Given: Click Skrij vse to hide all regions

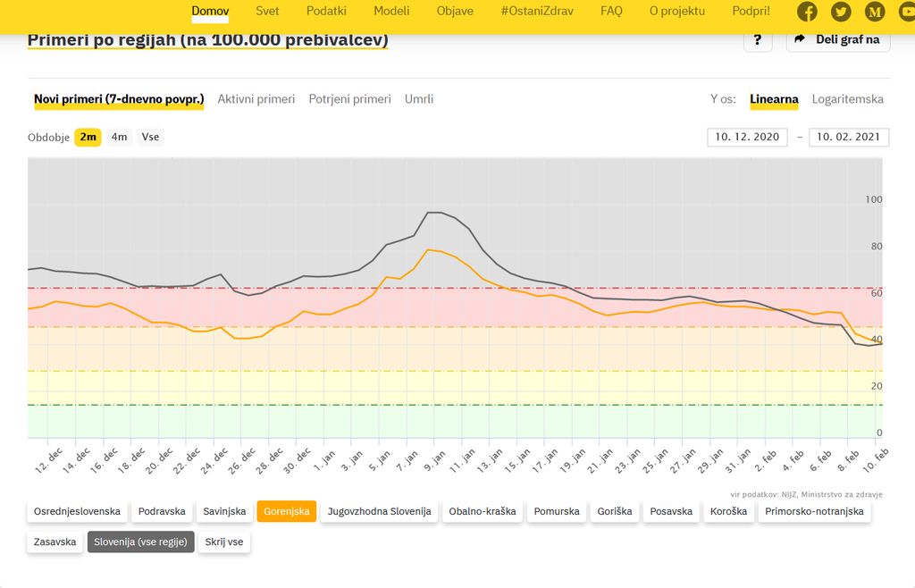Looking at the screenshot, I should coord(223,542).
